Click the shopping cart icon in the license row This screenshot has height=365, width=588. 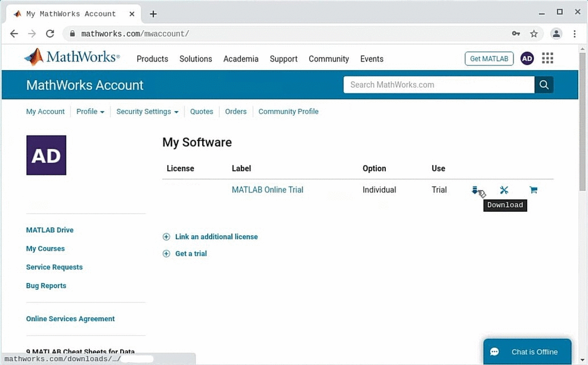(533, 190)
